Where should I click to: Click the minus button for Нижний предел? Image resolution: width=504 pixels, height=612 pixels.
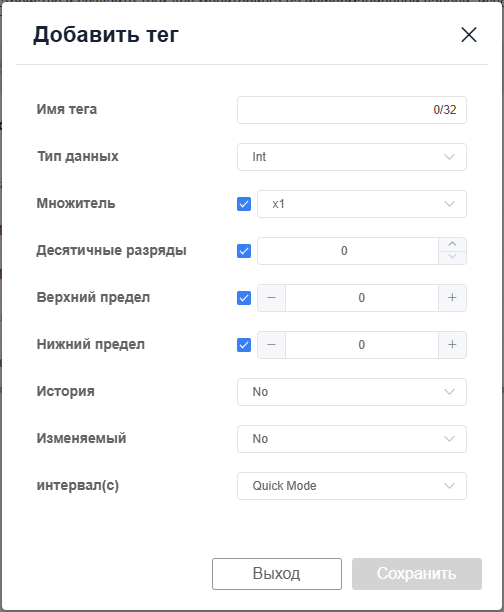coord(271,345)
